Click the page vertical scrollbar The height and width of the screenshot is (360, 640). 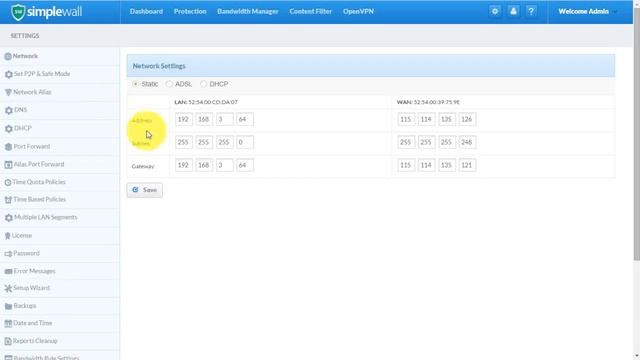(636, 135)
